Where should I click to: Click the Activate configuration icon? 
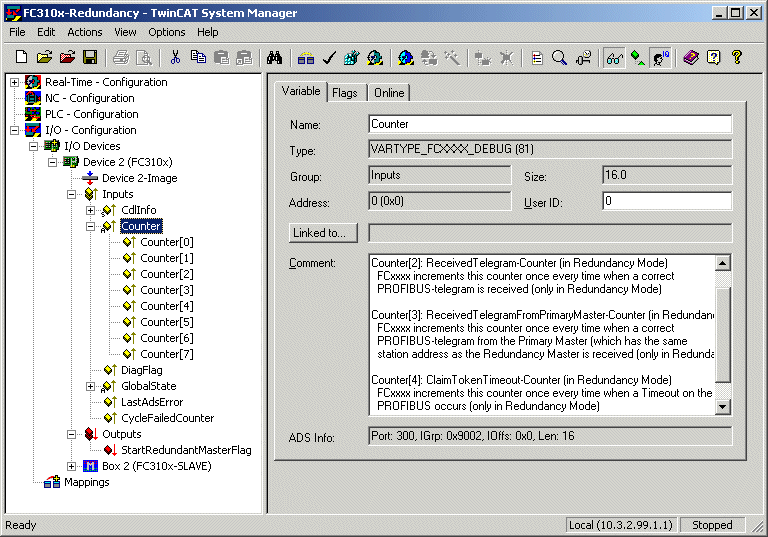click(x=351, y=58)
